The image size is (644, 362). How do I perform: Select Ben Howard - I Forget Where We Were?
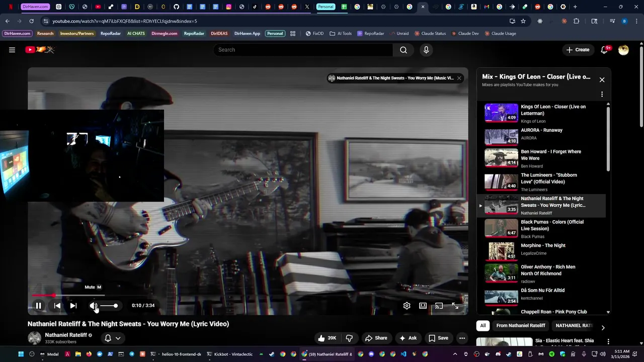(541, 158)
